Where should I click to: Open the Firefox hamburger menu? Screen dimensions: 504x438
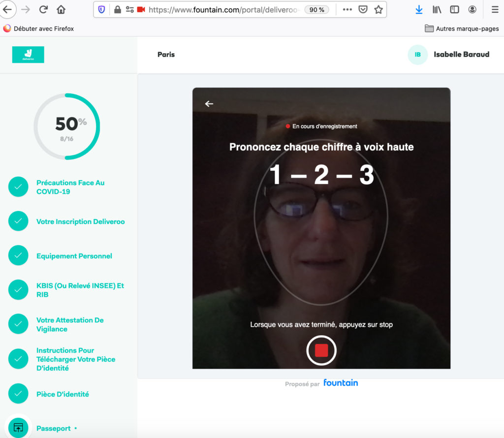tap(495, 10)
